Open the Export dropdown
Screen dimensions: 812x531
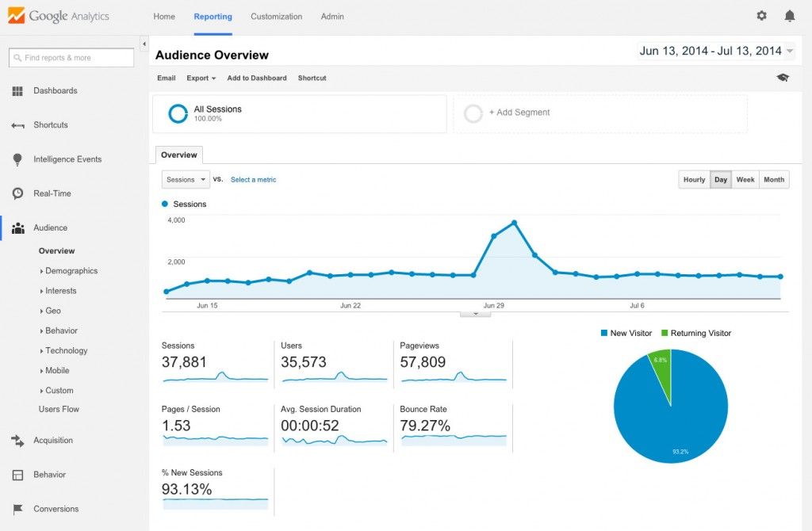click(201, 78)
